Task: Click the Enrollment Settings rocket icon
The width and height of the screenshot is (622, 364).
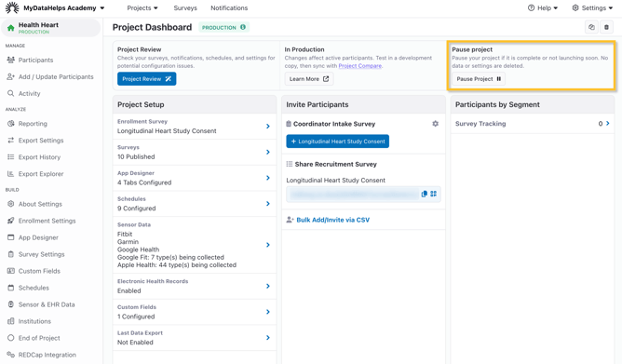Action: click(x=11, y=221)
